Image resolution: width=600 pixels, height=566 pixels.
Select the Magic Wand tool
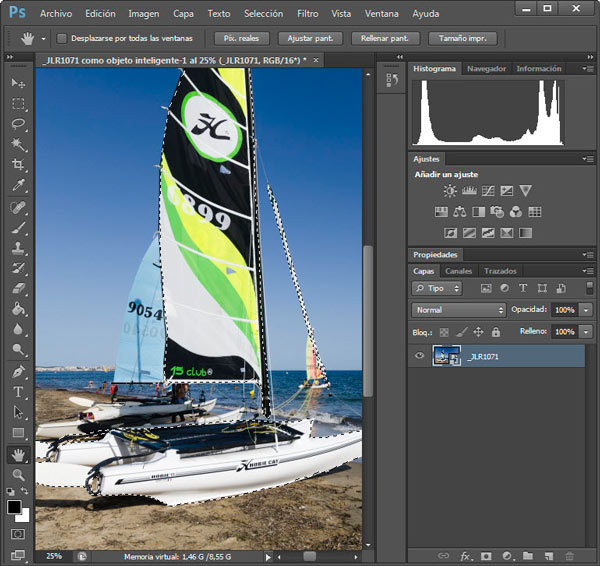tap(18, 144)
